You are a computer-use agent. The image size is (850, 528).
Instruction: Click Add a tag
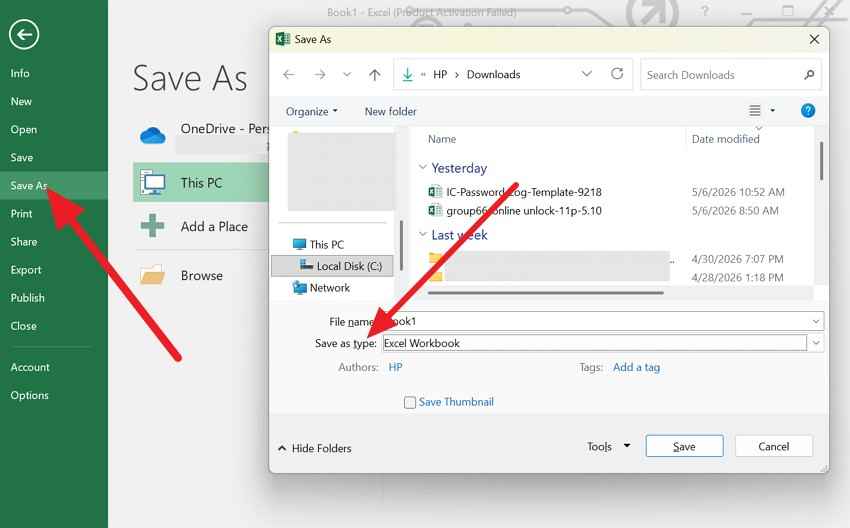click(636, 367)
